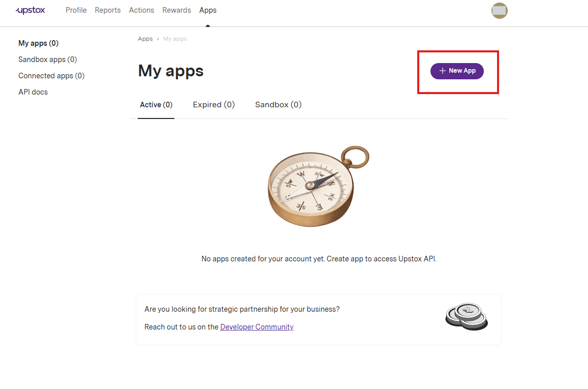Switch to the Sandbox (0) tab
The image size is (588, 389).
point(278,105)
